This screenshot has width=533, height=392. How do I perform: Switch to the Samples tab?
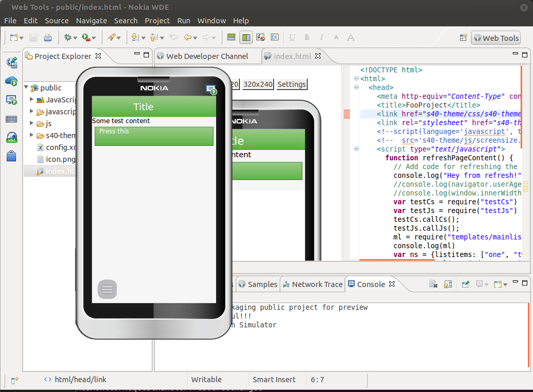tap(258, 284)
